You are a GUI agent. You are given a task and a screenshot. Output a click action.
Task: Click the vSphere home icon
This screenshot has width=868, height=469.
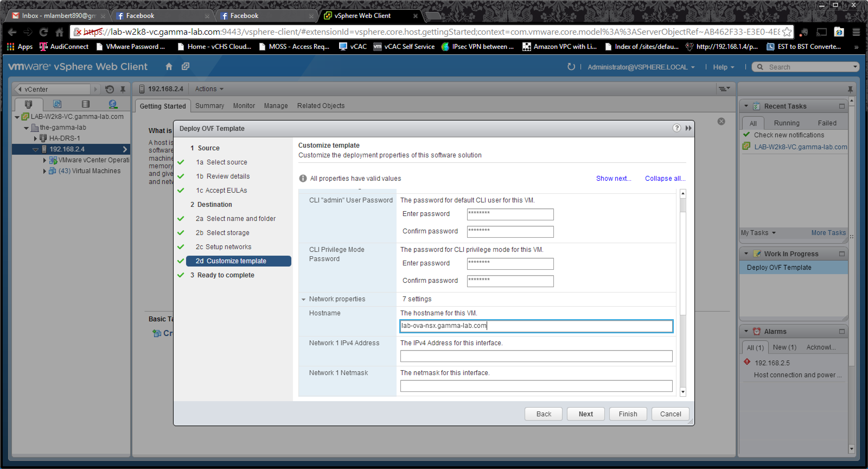tap(169, 67)
